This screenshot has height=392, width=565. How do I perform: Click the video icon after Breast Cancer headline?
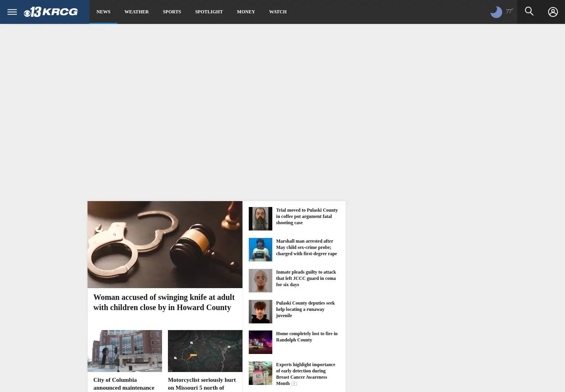coord(294,384)
